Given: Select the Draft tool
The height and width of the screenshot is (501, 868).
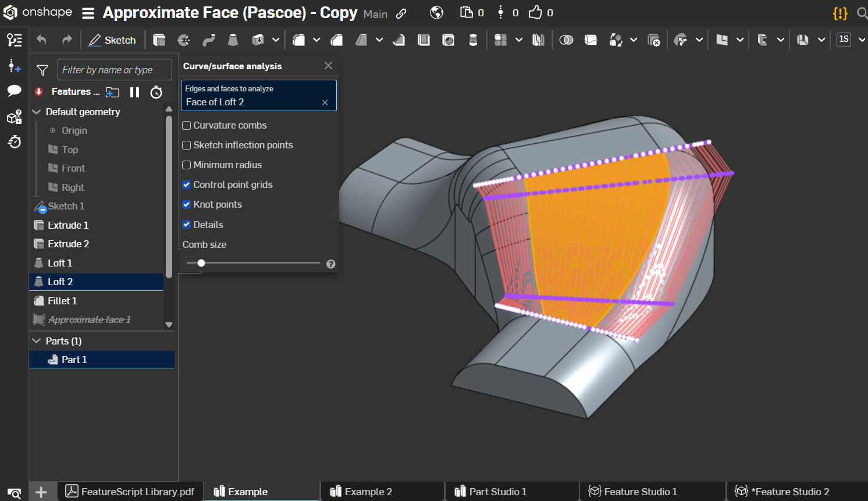Looking at the screenshot, I should point(361,40).
